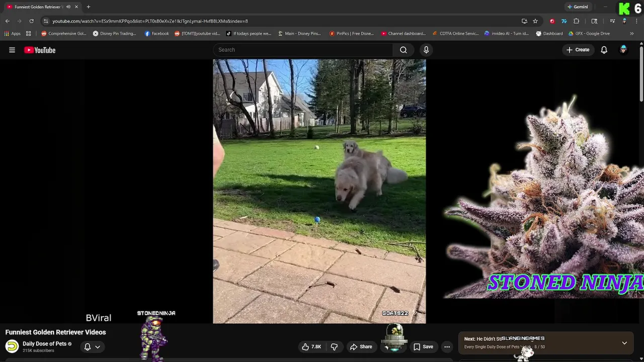644x362 pixels.
Task: Click the browser address bar URL
Action: point(150,21)
